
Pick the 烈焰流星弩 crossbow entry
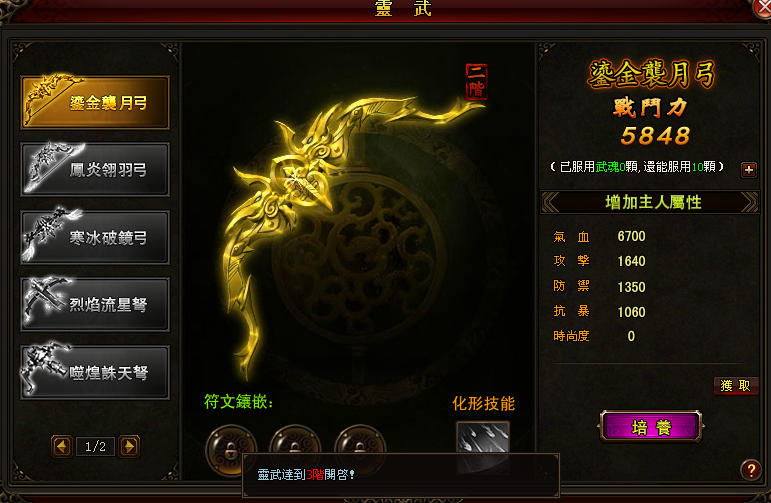95,304
